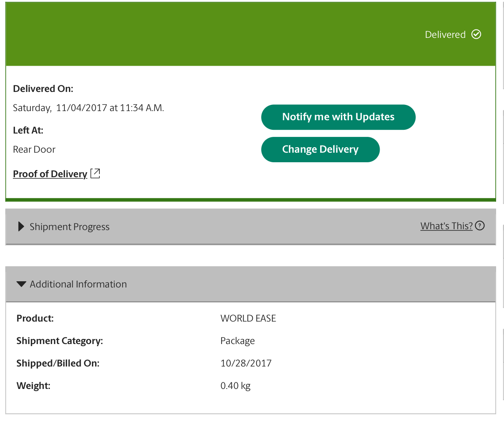Click the Rear Door location text

click(34, 149)
